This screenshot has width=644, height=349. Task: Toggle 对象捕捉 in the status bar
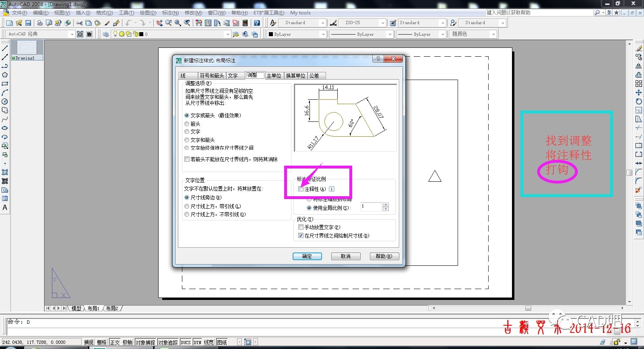[145, 342]
